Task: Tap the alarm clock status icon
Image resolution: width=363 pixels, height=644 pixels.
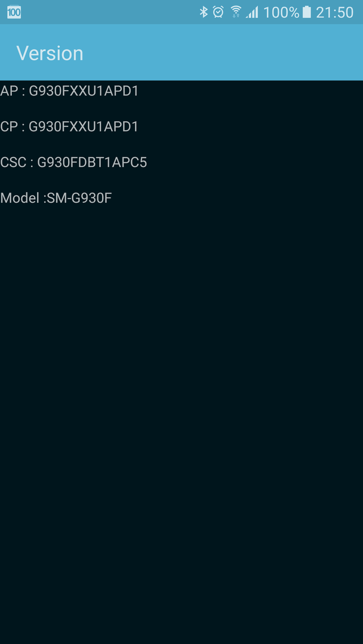Action: pos(219,12)
